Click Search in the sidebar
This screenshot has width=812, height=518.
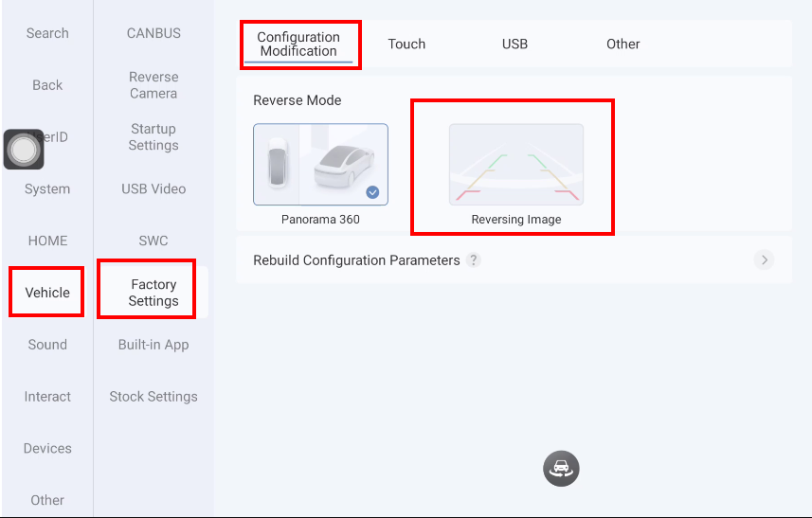(x=47, y=33)
